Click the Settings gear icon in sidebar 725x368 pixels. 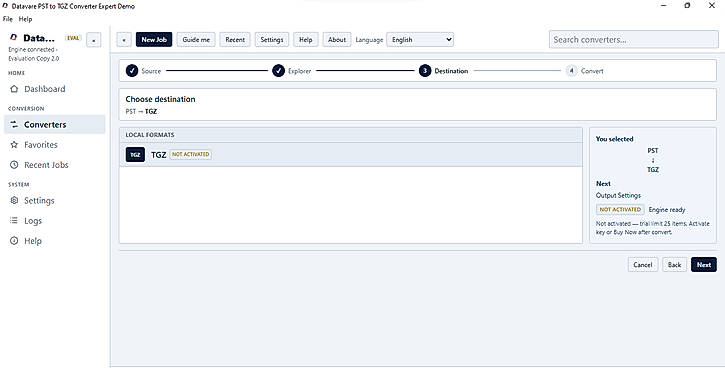(14, 200)
